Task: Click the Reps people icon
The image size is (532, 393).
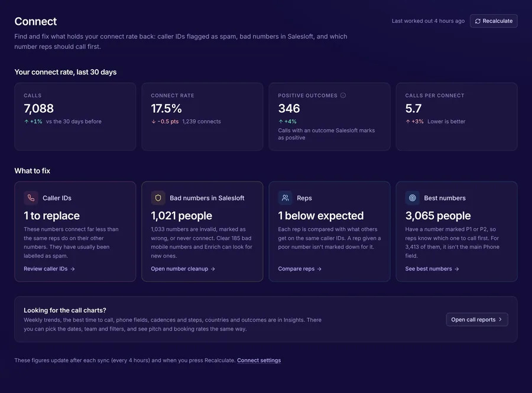Action: 285,198
